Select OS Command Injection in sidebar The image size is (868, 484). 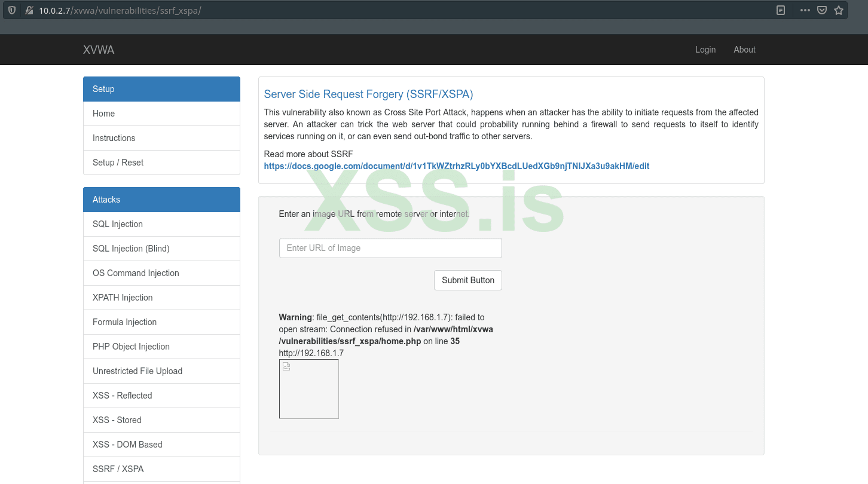click(161, 273)
